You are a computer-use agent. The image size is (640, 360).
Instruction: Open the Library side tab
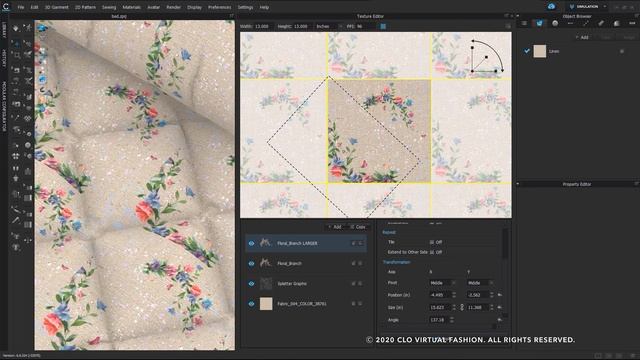(x=4, y=30)
